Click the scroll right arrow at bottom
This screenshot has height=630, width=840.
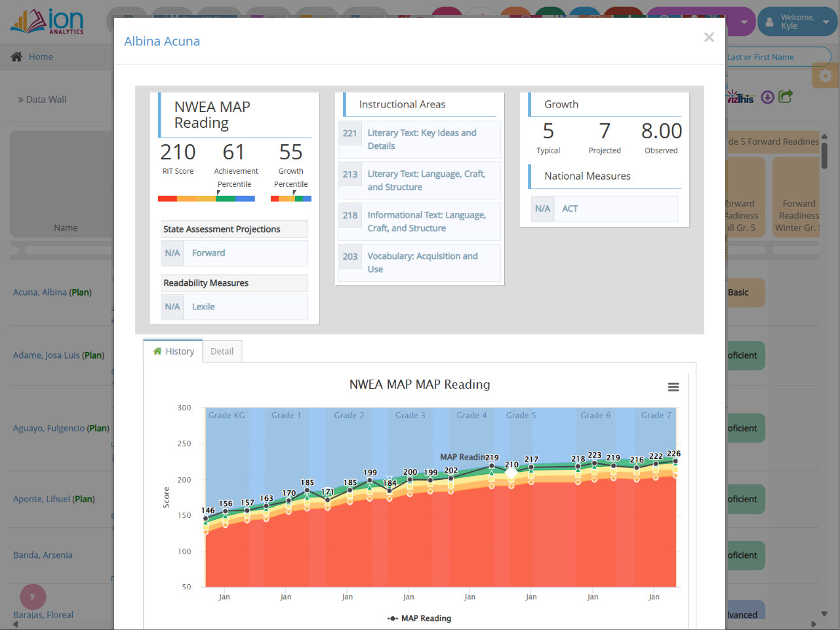(814, 625)
